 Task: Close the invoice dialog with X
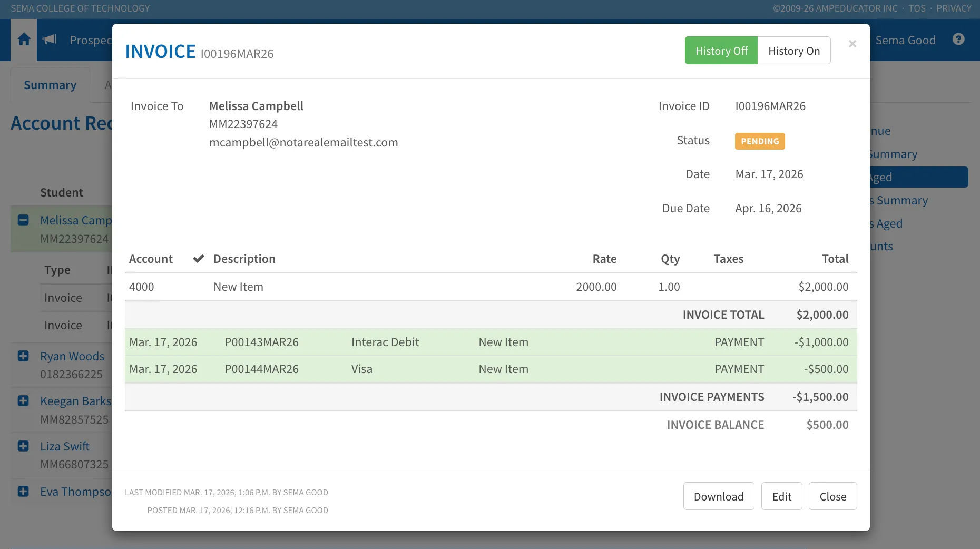tap(852, 44)
